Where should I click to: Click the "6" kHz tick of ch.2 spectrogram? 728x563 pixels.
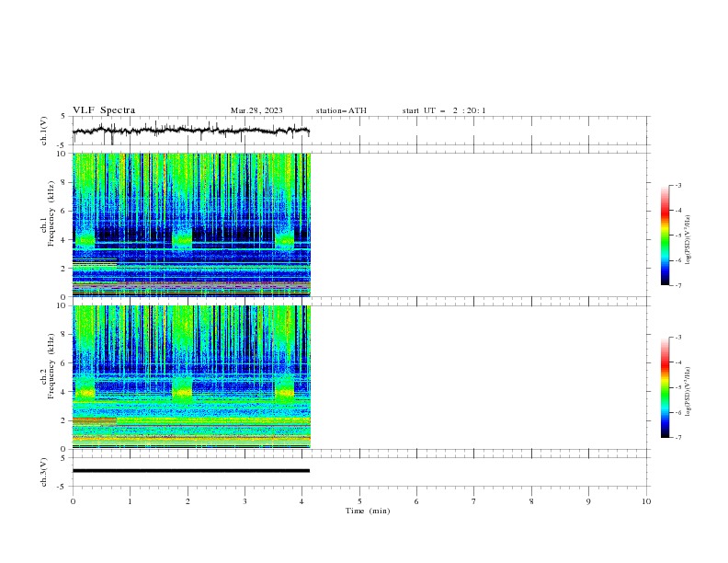pos(64,363)
